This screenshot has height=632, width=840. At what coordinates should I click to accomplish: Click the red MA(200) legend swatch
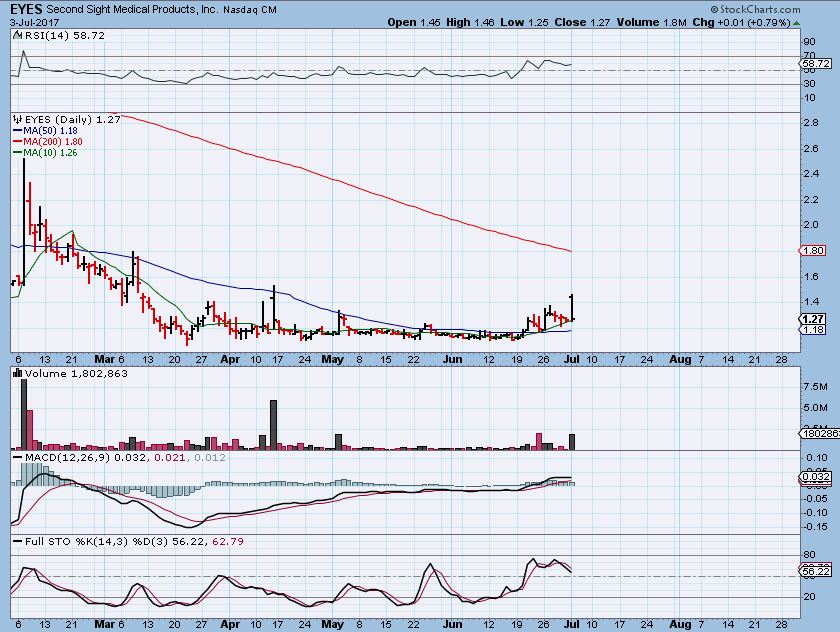pos(15,142)
